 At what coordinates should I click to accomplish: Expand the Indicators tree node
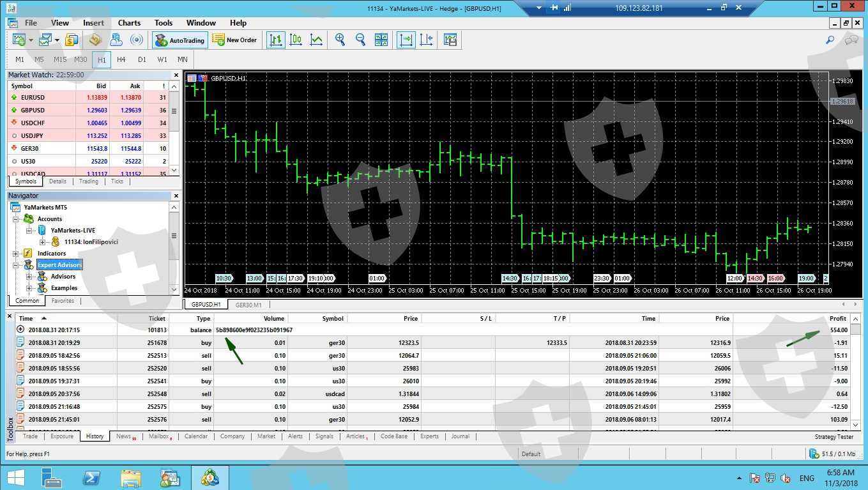click(x=16, y=254)
